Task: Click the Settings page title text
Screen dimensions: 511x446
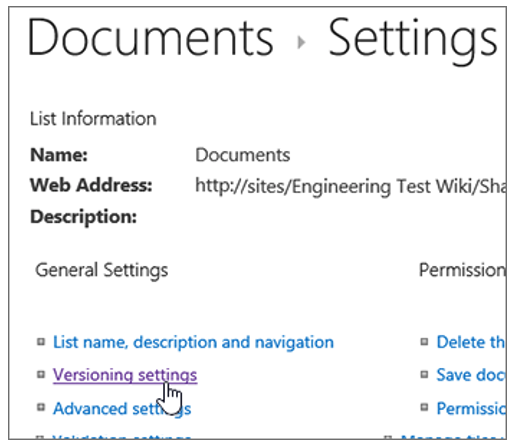Action: click(x=413, y=42)
